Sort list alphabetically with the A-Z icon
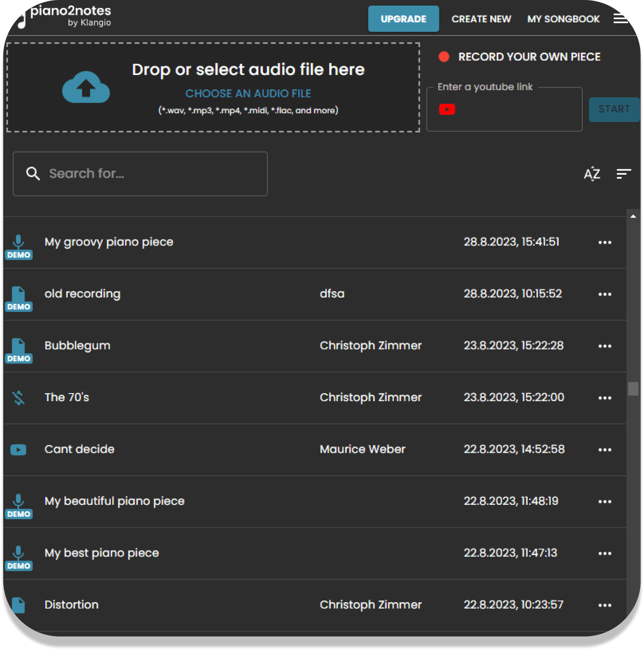Viewport: 644px width, 650px height. (x=592, y=174)
